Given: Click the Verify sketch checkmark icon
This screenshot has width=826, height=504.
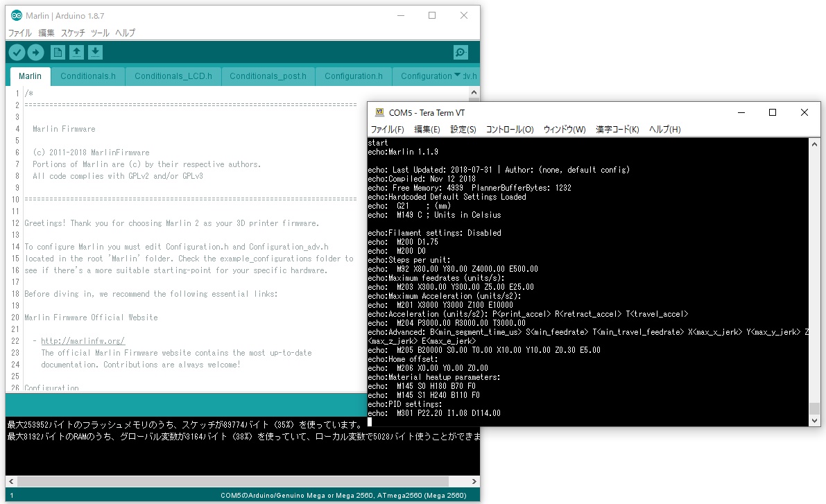Looking at the screenshot, I should point(17,52).
